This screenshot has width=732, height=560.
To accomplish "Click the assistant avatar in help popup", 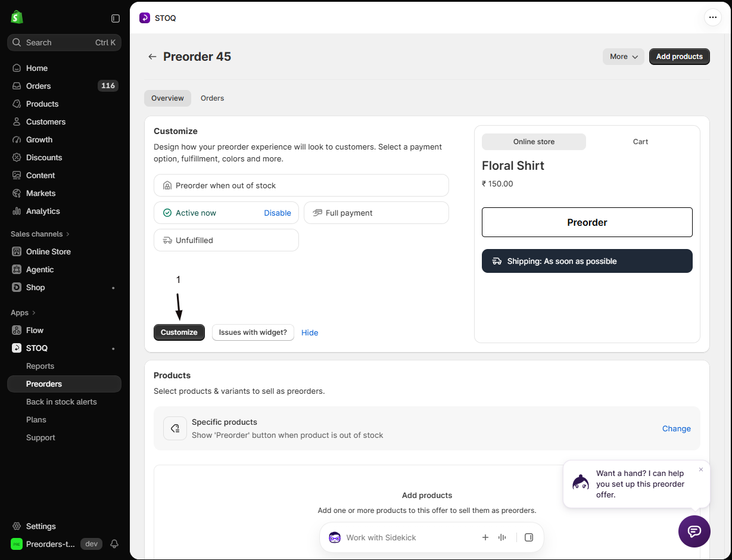I will click(581, 483).
